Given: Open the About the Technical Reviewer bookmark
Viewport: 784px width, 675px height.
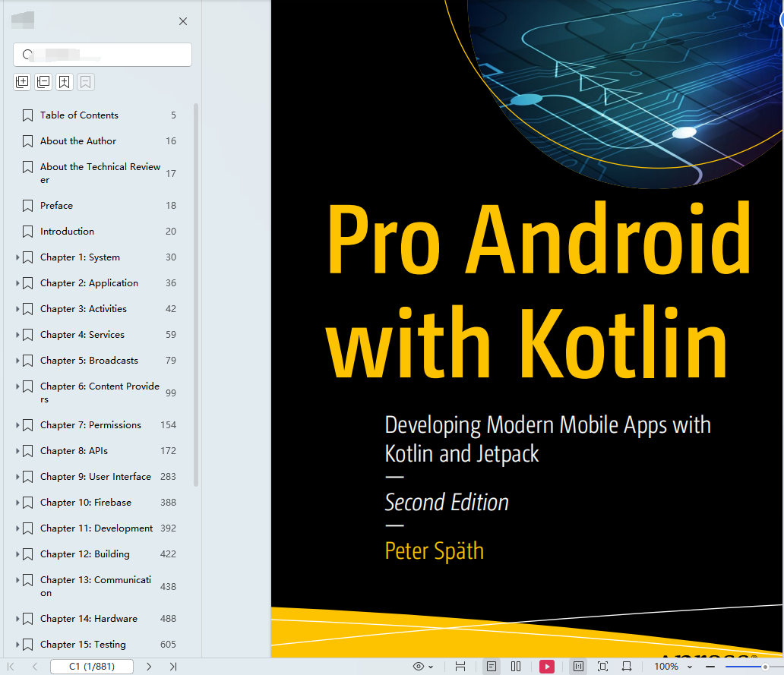Looking at the screenshot, I should coord(99,173).
